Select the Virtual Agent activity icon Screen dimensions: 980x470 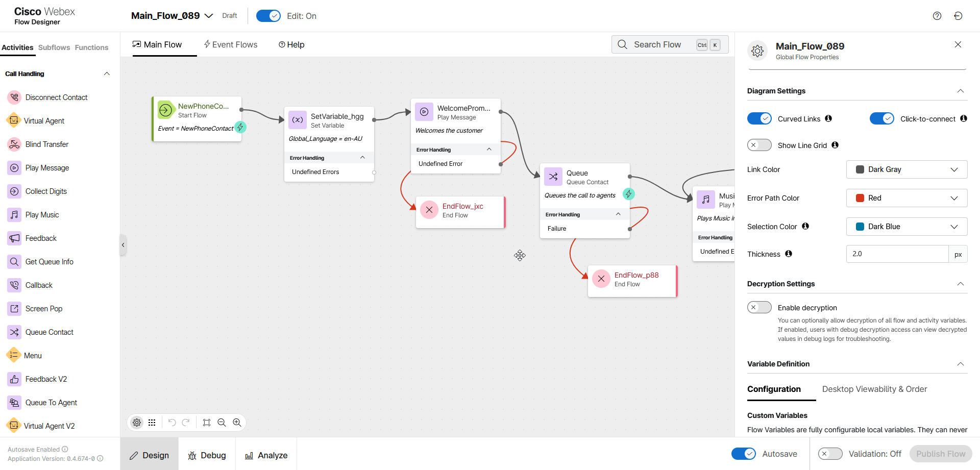(x=13, y=121)
